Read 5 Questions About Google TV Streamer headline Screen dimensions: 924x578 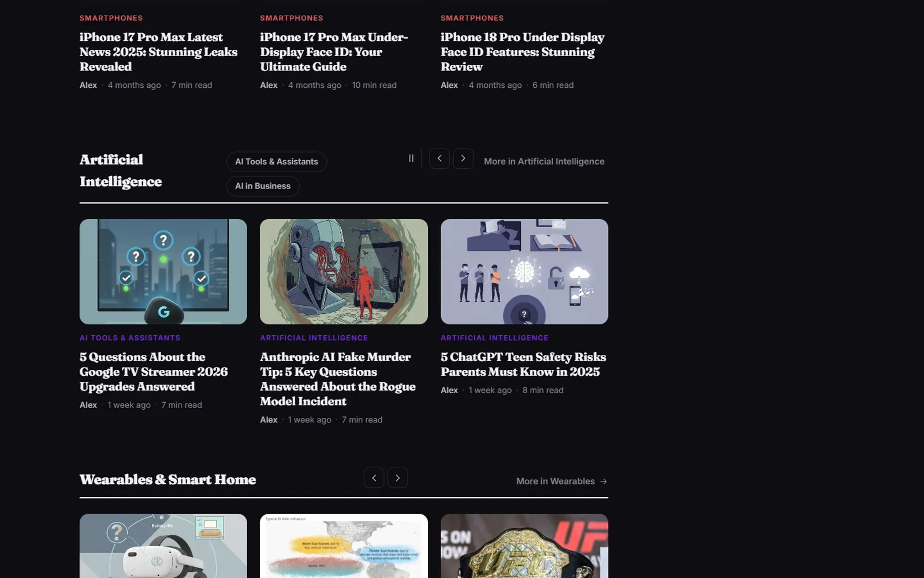tap(154, 372)
